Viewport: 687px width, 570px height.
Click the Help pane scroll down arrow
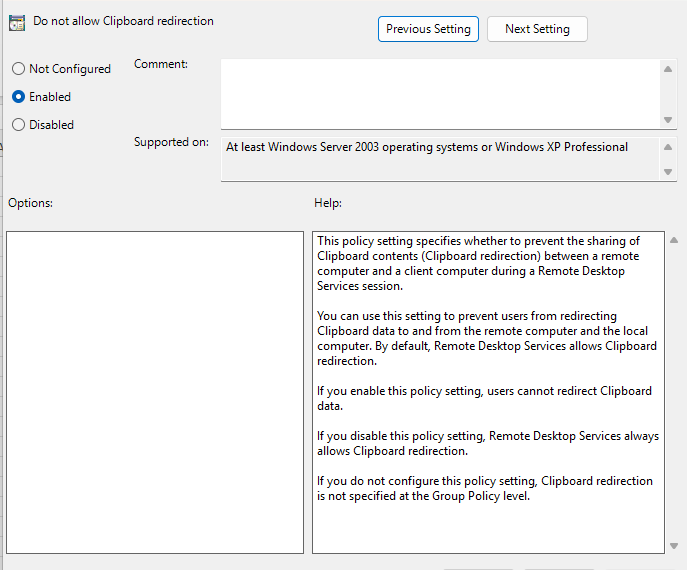point(674,545)
